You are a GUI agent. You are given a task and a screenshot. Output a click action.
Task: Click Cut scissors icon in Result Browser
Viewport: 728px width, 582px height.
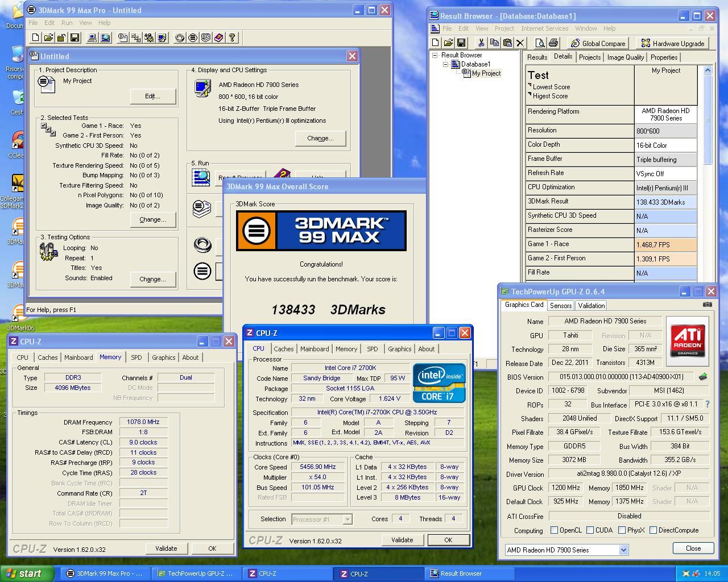481,43
